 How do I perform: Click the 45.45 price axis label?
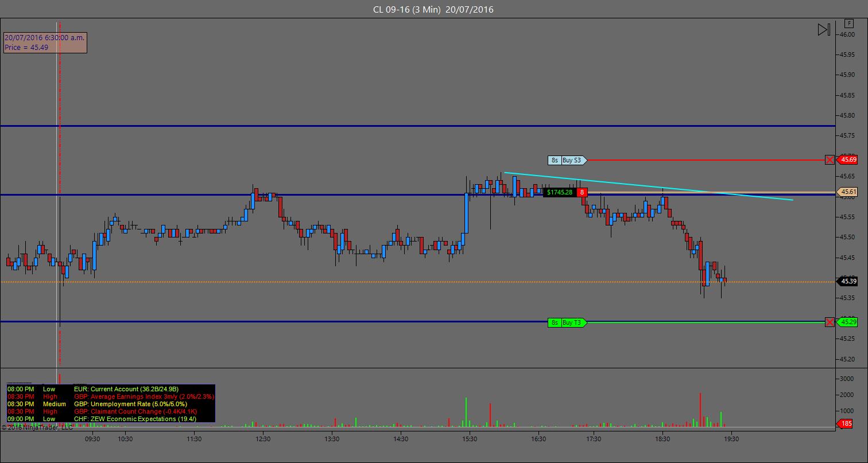coord(848,257)
